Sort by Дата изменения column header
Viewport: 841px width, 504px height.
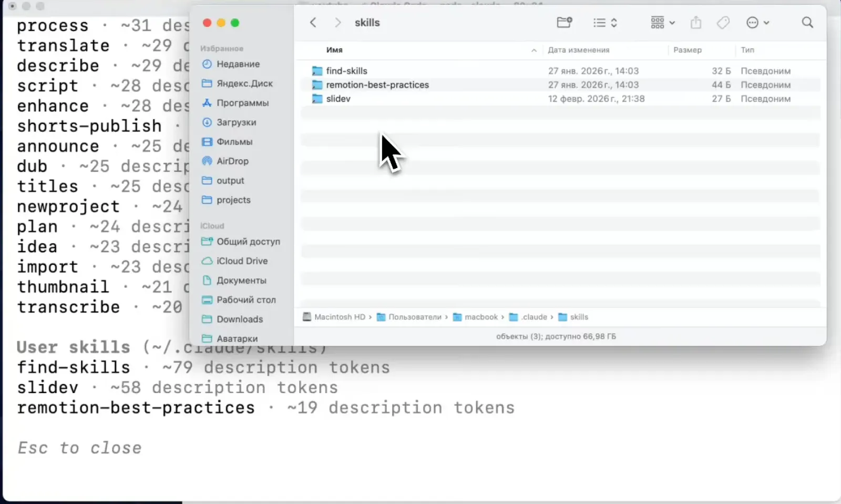tap(578, 50)
